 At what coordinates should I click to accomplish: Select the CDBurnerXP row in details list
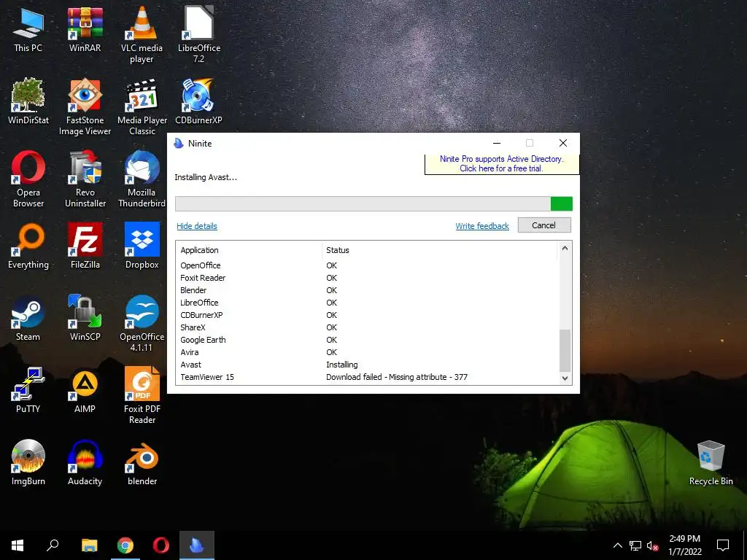pyautogui.click(x=367, y=315)
